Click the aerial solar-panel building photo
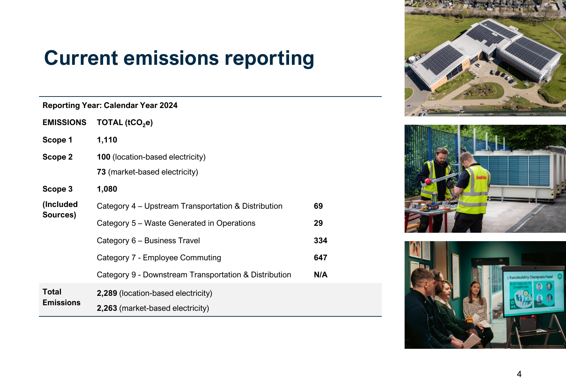Viewport: 566px width, 392px height. point(485,58)
